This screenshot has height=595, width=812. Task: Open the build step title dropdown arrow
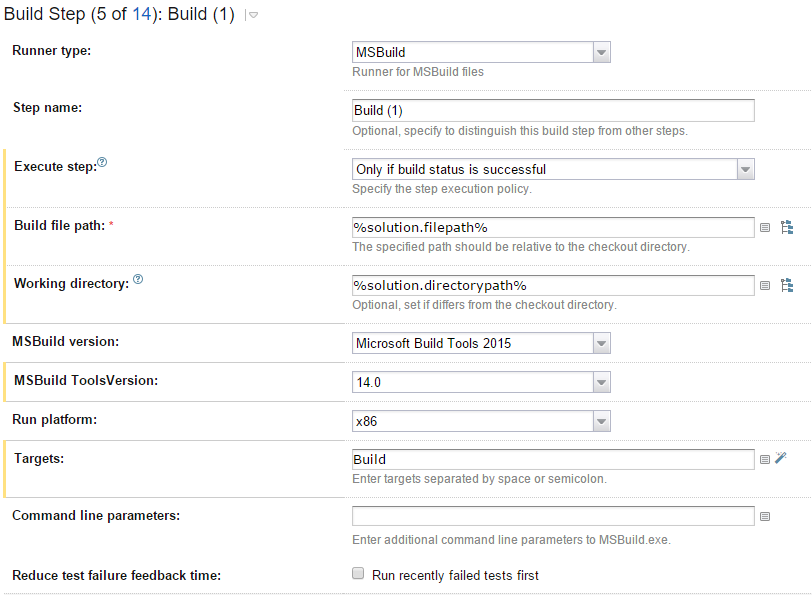click(253, 16)
